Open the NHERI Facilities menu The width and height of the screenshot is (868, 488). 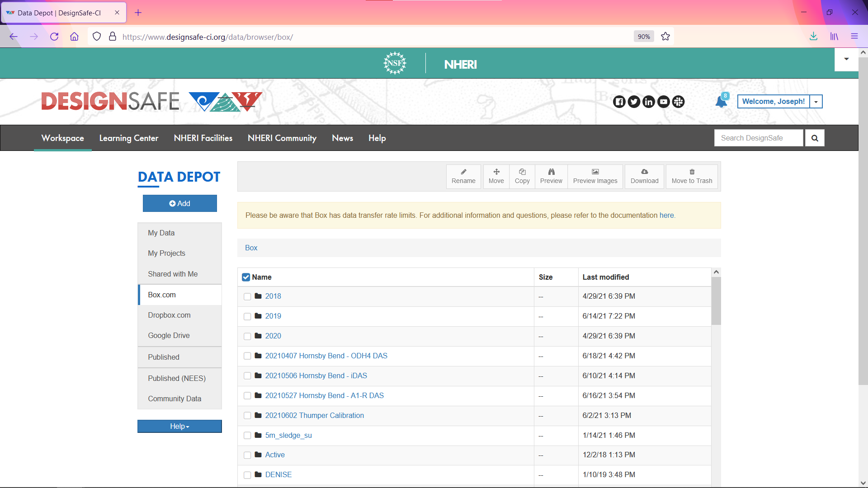click(x=203, y=138)
